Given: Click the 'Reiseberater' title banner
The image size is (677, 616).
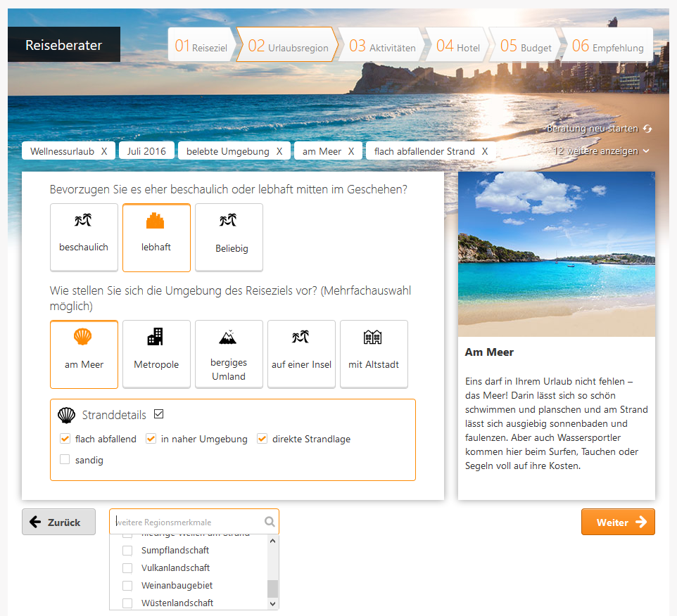Looking at the screenshot, I should (x=64, y=44).
